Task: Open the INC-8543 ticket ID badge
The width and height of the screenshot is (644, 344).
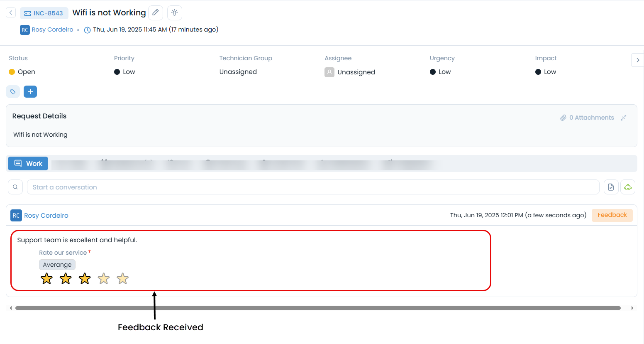Action: click(x=44, y=13)
